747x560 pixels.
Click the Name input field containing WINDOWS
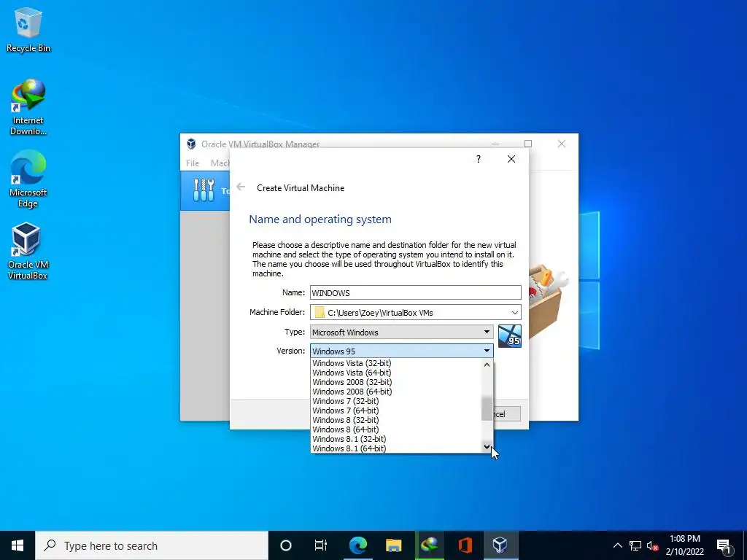pos(415,292)
